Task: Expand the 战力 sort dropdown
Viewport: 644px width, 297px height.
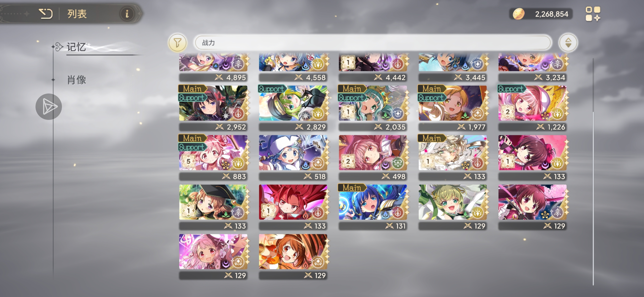Action: click(373, 43)
